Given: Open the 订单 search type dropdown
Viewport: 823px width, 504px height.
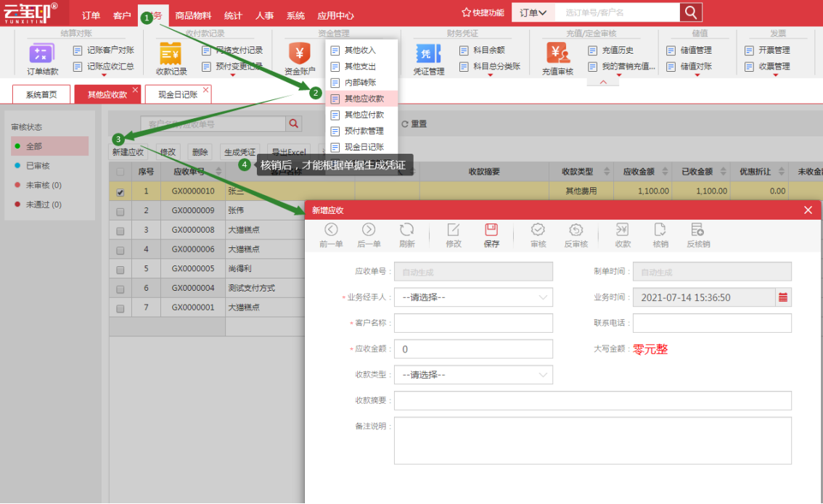Looking at the screenshot, I should (x=533, y=12).
